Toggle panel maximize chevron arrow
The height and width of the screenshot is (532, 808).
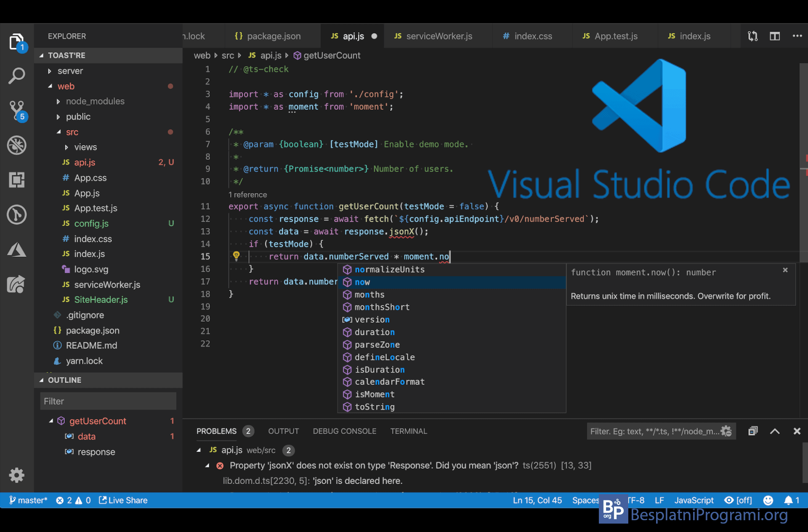tap(775, 431)
